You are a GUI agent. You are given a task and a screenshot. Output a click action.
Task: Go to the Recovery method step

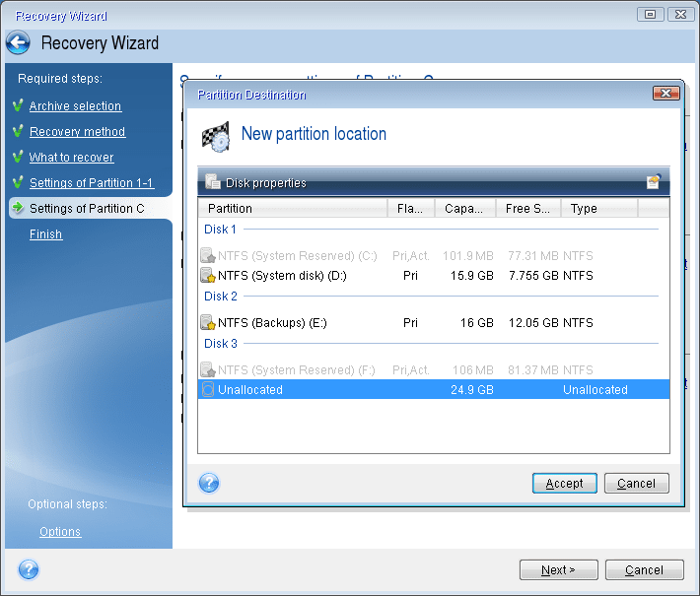click(77, 132)
